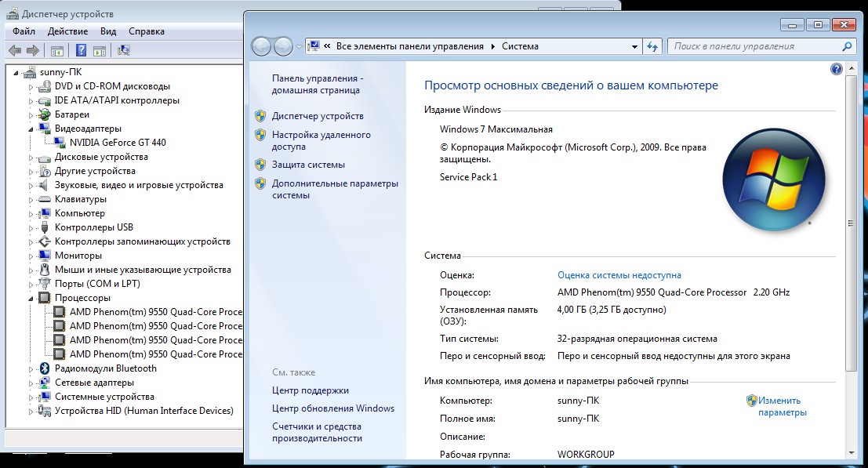Expand the Дисковые устройства node
Screen dimensions: 868x468
click(x=31, y=157)
